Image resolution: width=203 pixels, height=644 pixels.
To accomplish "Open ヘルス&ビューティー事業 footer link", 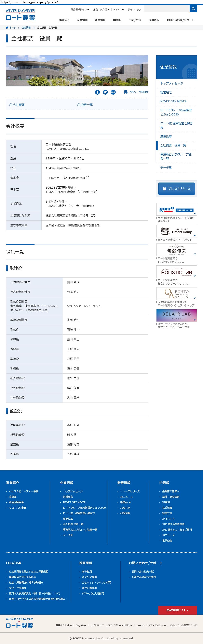I will click(24, 491).
